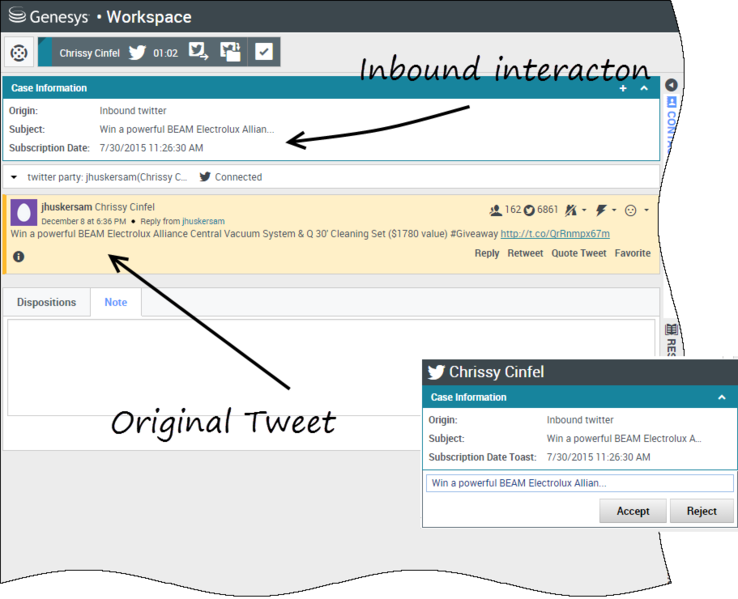Mark the interaction done with the checkmark
Image resolution: width=738 pixels, height=599 pixels.
pyautogui.click(x=264, y=52)
